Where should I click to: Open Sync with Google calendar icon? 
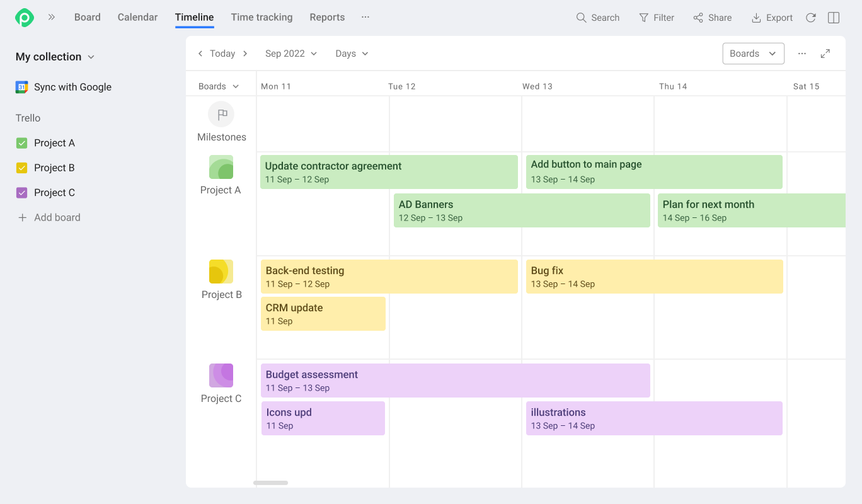tap(22, 88)
